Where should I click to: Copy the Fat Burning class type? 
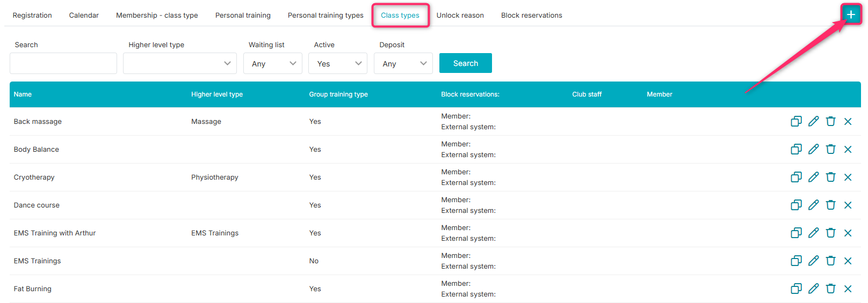pyautogui.click(x=796, y=289)
